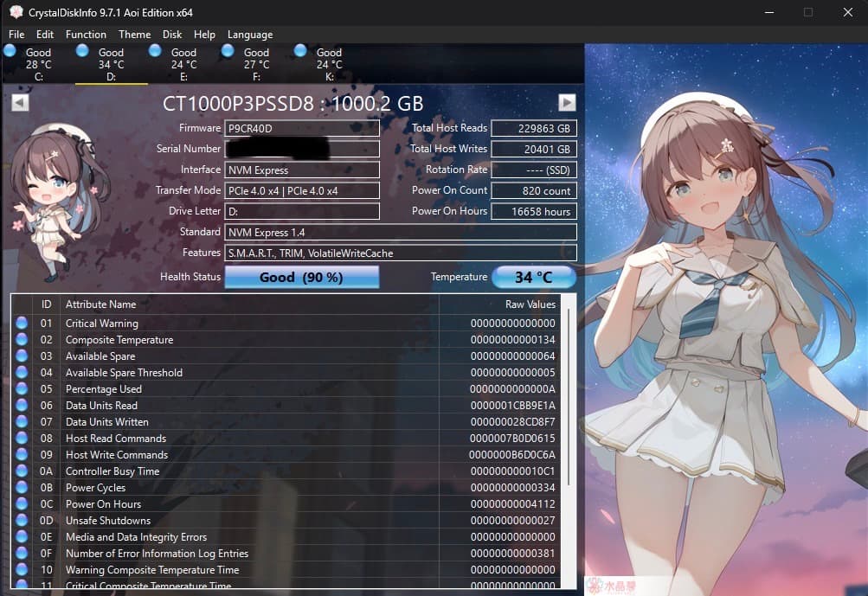Click raw value 00000000004112
Screen dimensions: 868x596
click(512, 503)
